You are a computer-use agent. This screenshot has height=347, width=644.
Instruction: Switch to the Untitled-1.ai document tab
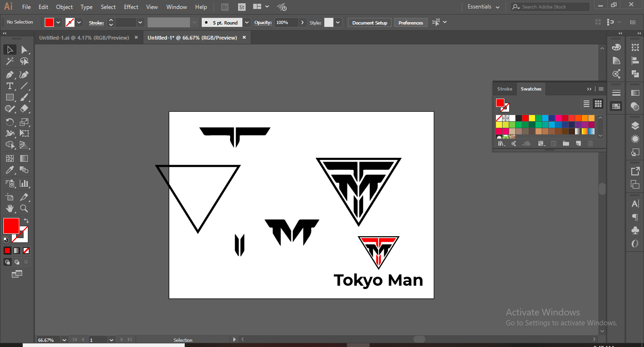tap(84, 38)
